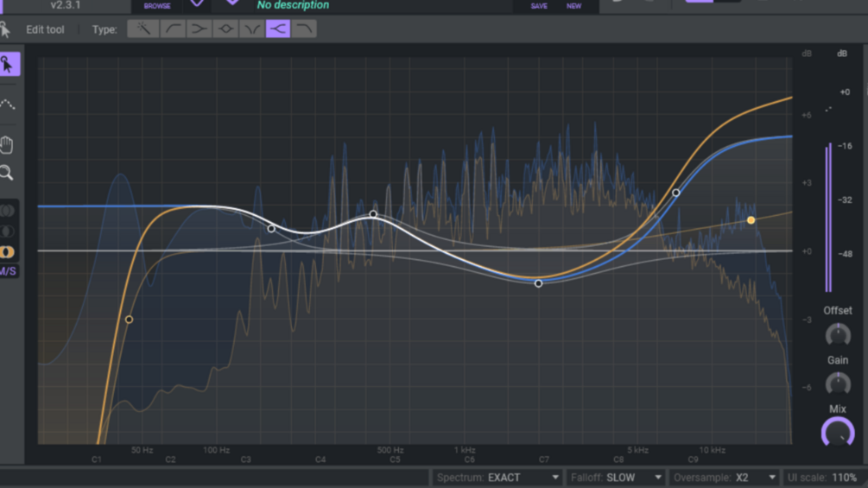
Task: Open the Falloff SLOW dropdown
Action: click(616, 478)
